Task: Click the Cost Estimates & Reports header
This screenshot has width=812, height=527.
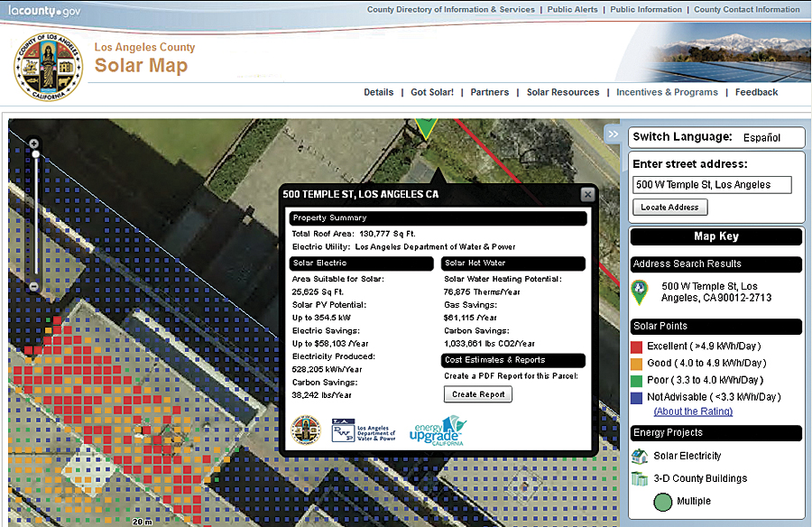Action: 513,360
